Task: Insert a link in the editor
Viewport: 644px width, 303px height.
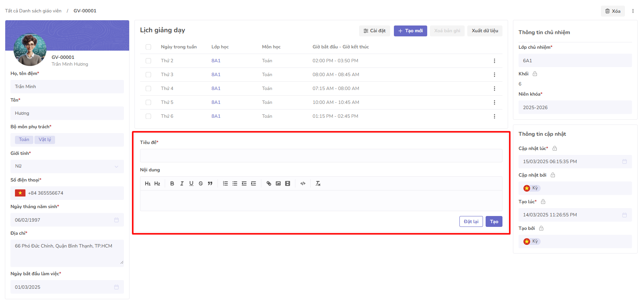Action: [x=269, y=183]
